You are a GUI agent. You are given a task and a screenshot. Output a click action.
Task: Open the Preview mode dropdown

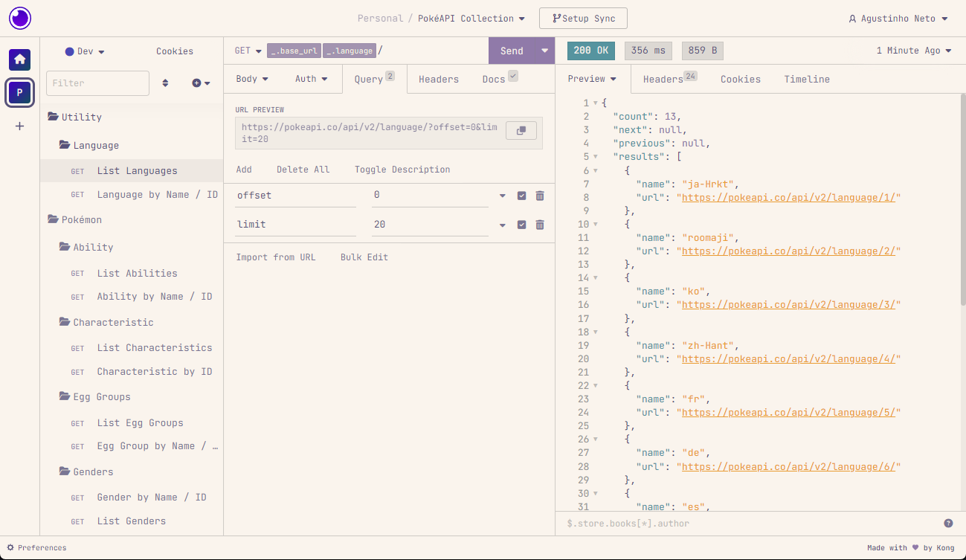(x=592, y=79)
